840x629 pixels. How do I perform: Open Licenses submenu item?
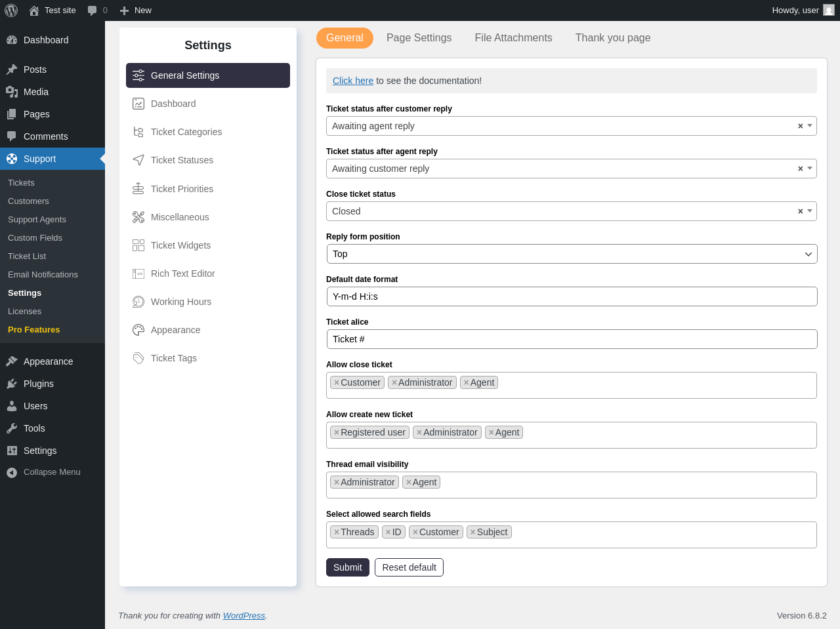pyautogui.click(x=24, y=312)
